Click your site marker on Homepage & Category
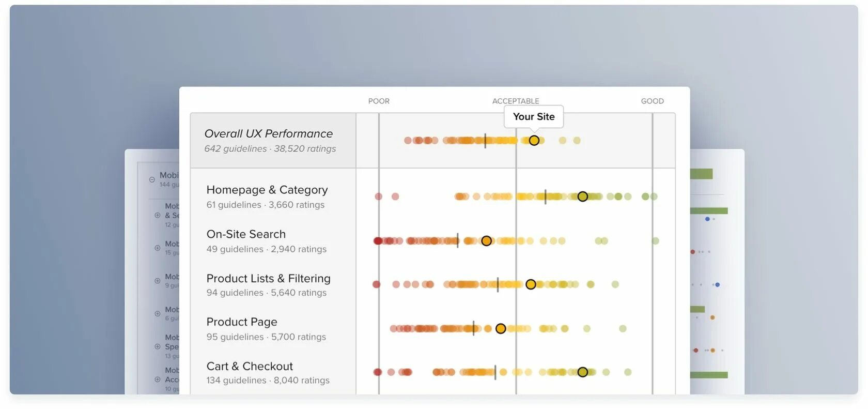Viewport: 868px width, 409px height. click(x=582, y=196)
